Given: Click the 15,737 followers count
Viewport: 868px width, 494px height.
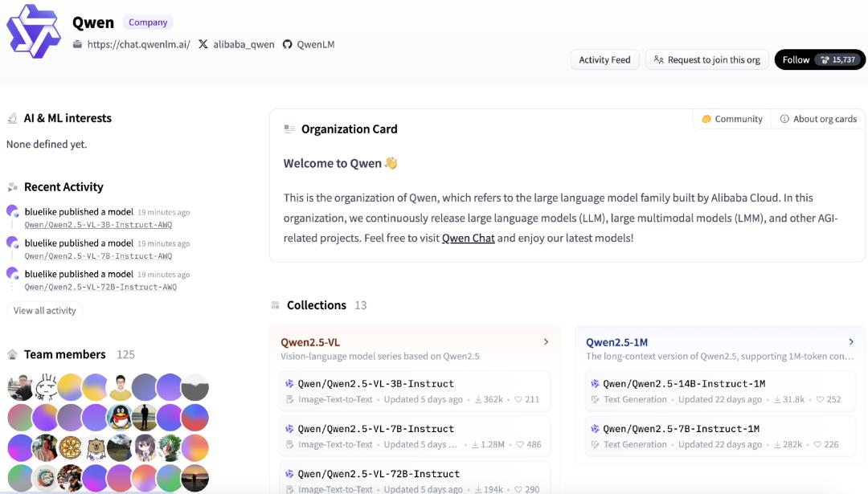Looking at the screenshot, I should pos(837,59).
